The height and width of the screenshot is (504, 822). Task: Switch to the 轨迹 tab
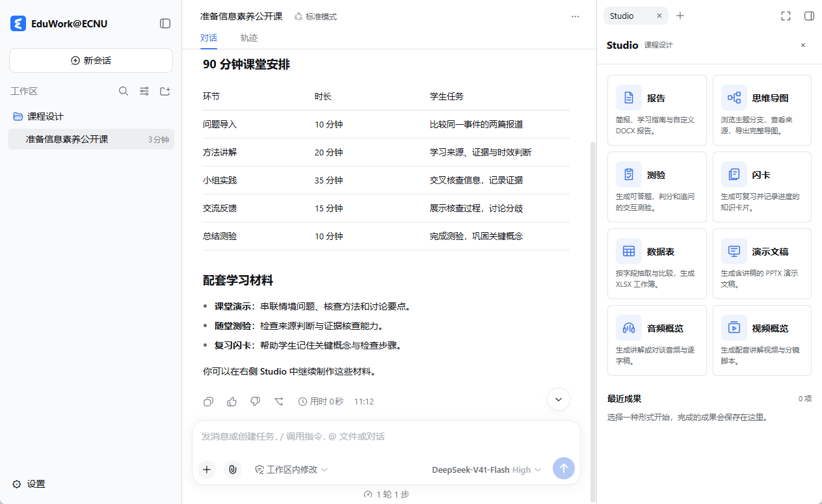pyautogui.click(x=249, y=38)
